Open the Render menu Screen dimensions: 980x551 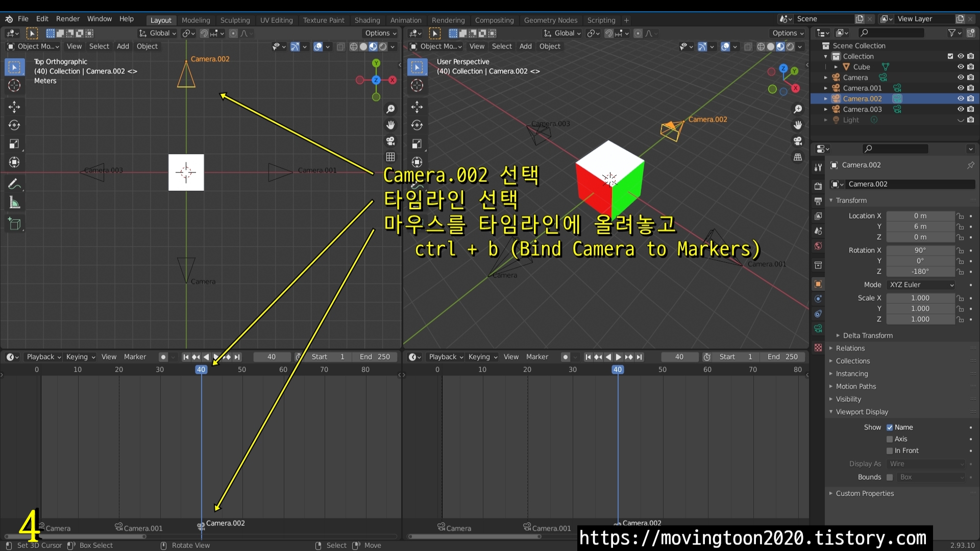(68, 19)
